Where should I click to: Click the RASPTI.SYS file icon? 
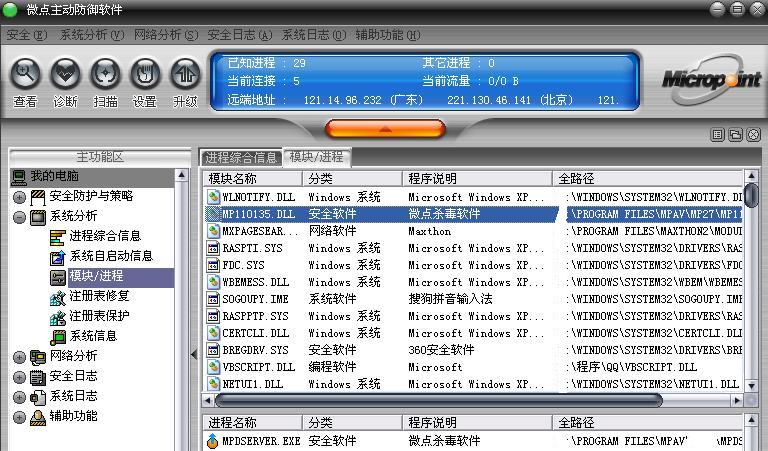(x=213, y=248)
